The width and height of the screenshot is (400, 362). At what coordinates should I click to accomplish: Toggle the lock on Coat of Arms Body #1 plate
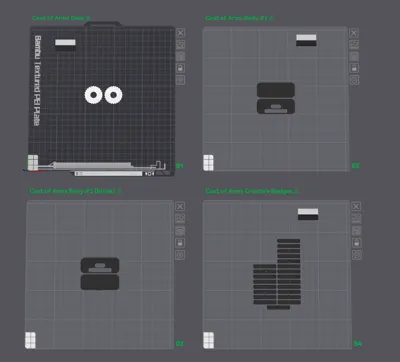354,68
